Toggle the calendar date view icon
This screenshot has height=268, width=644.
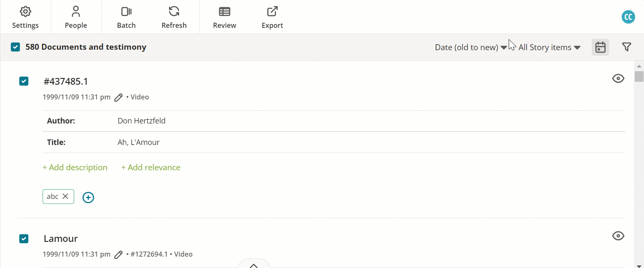coord(600,47)
